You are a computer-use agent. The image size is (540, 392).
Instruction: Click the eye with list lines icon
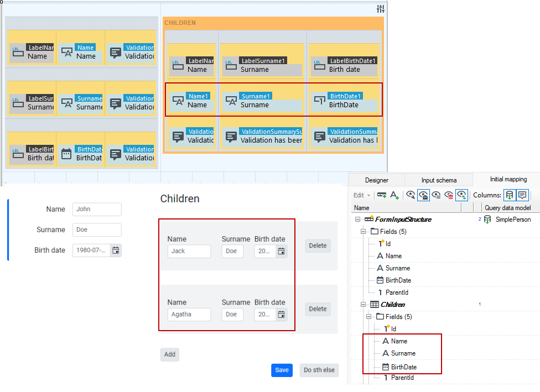(x=436, y=195)
